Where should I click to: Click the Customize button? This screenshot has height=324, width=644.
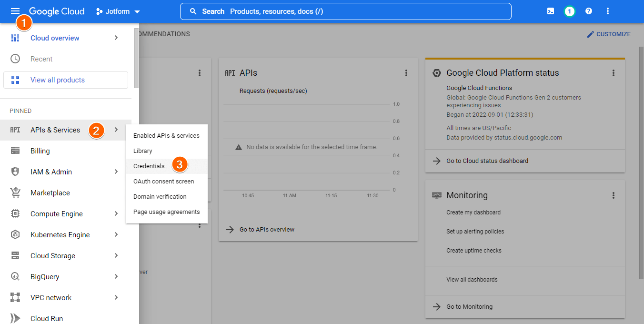tap(608, 34)
